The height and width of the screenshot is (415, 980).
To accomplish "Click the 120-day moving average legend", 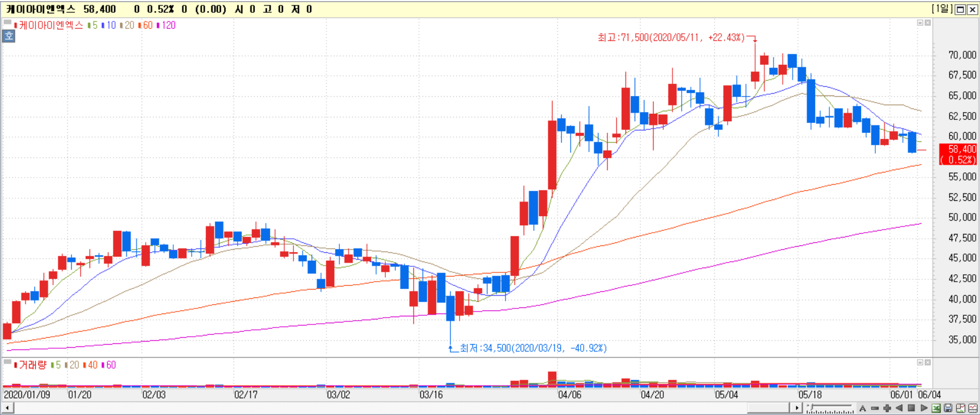I will pos(167,25).
